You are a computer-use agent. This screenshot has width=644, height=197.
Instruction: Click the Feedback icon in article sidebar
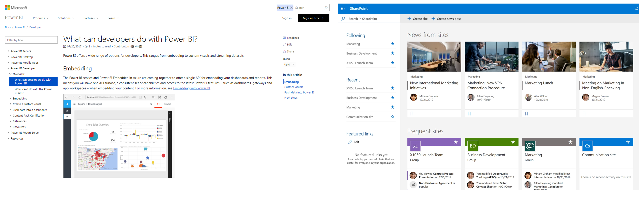[284, 38]
